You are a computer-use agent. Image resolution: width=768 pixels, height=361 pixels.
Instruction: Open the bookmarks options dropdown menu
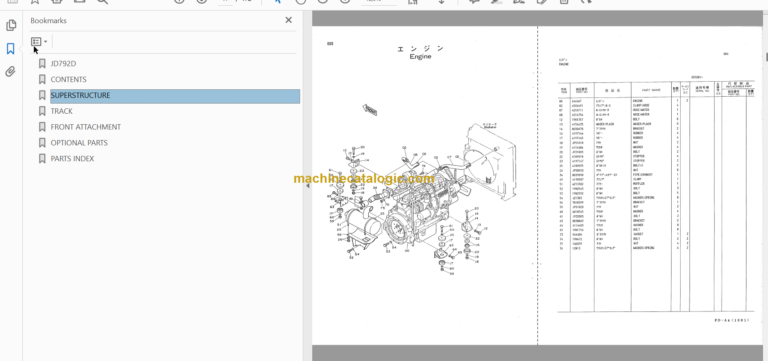click(39, 42)
